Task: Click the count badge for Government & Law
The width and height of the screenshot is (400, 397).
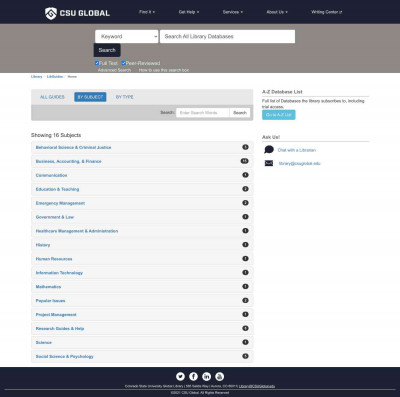Action: pyautogui.click(x=245, y=217)
